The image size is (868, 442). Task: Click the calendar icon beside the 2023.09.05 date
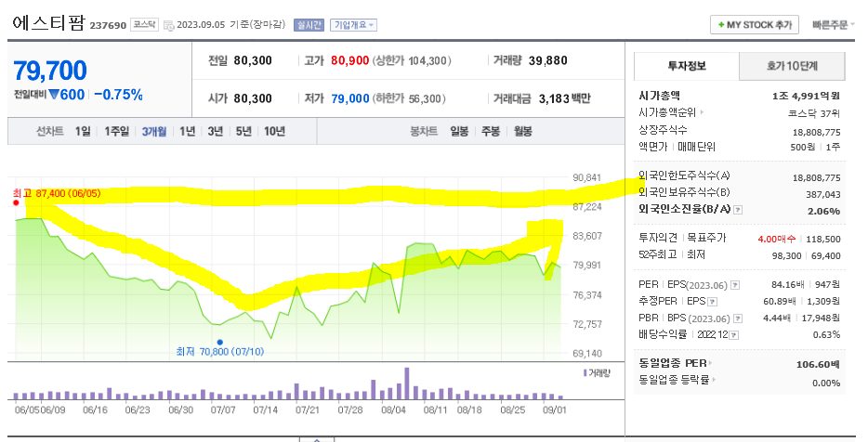tap(168, 25)
